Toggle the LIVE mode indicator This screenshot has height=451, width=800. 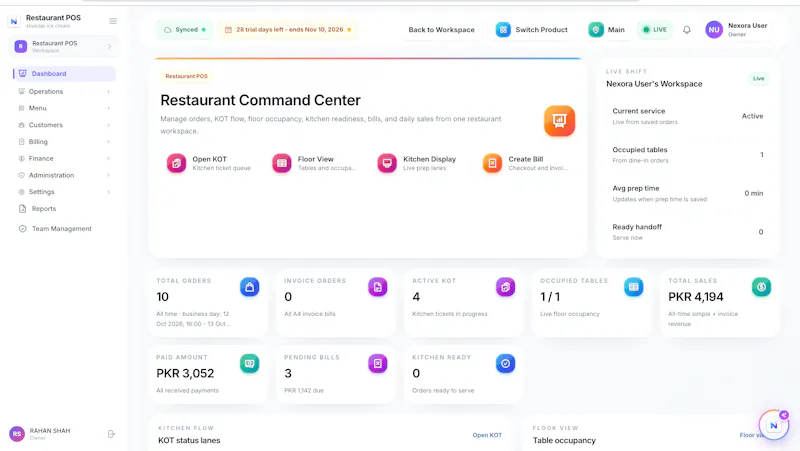coord(655,30)
